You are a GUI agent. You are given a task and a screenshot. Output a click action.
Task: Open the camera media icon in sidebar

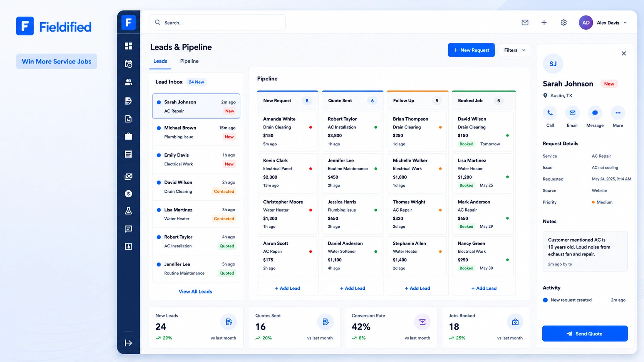tap(129, 176)
